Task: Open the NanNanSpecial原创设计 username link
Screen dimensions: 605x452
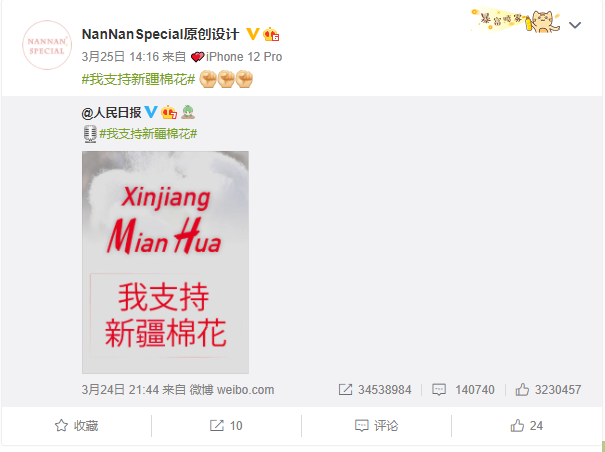Action: pyautogui.click(x=161, y=34)
